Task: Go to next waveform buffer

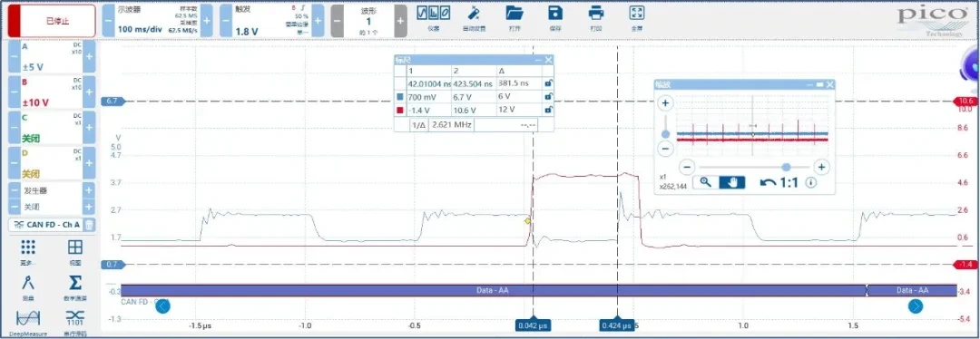Action: (400, 21)
